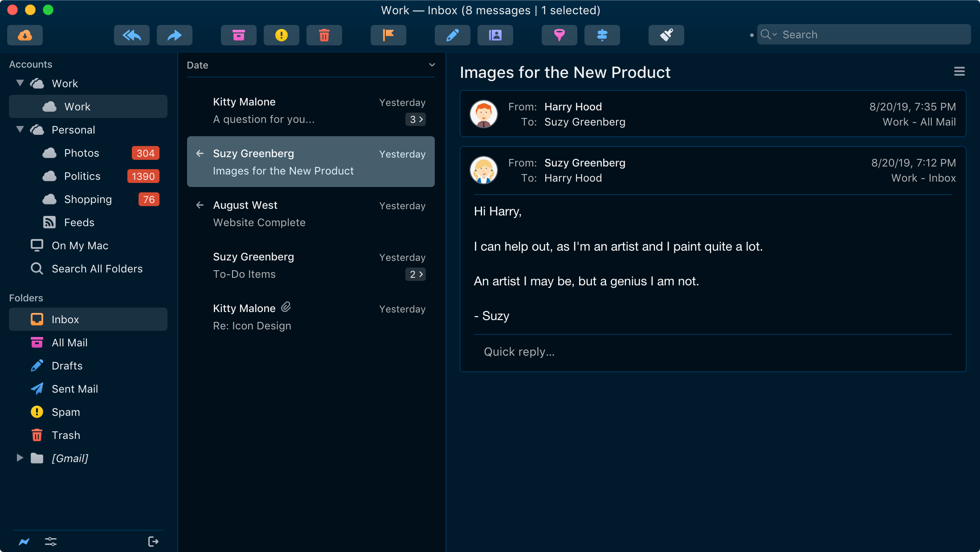The image size is (980, 552).
Task: Compose new message with pencil icon
Action: point(453,35)
